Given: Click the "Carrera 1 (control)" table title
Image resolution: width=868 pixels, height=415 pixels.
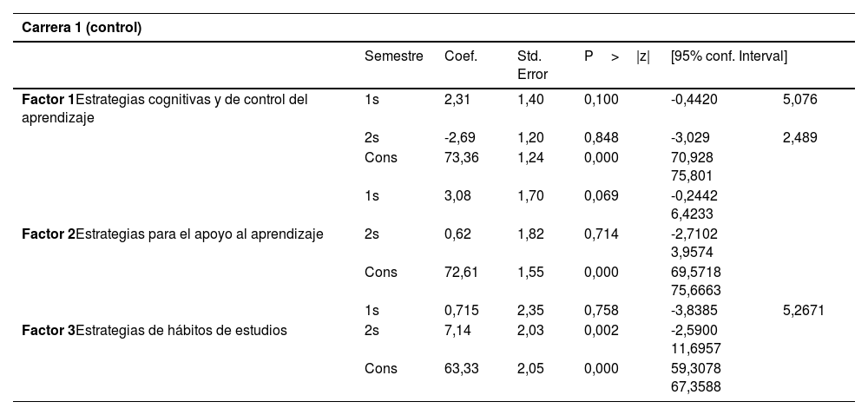Looking at the screenshot, I should click(x=82, y=28).
